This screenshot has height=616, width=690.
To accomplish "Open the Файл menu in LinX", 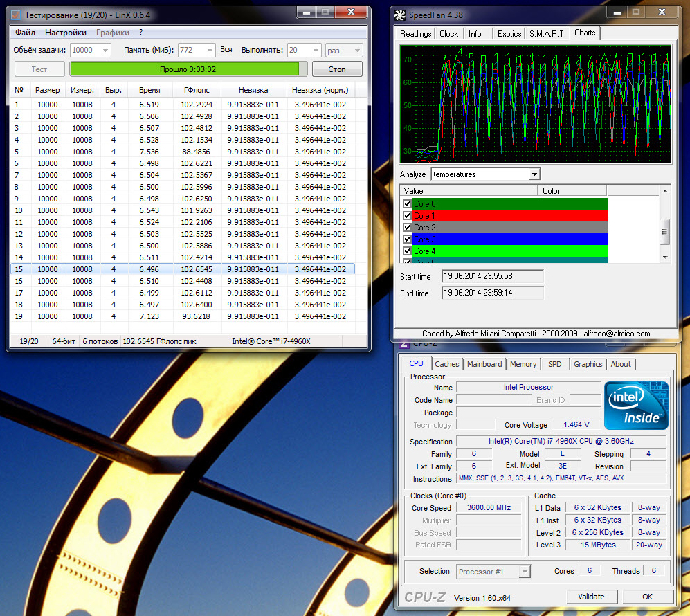I will [x=25, y=33].
